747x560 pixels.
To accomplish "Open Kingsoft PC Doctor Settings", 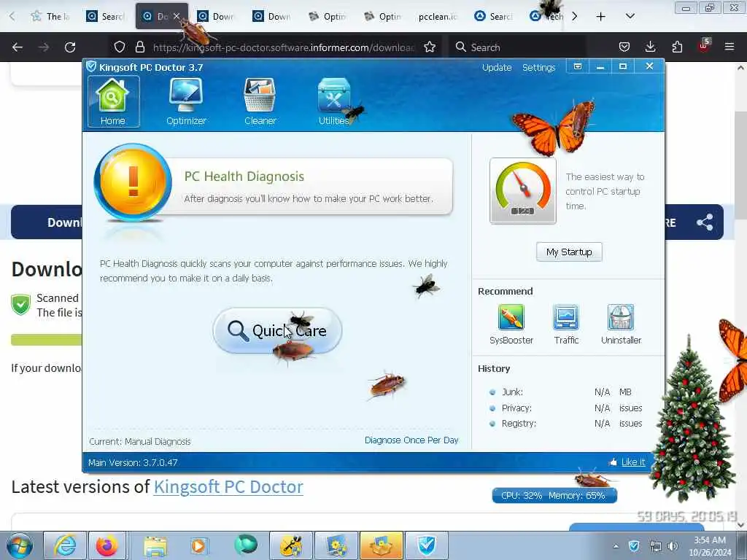I will (539, 68).
